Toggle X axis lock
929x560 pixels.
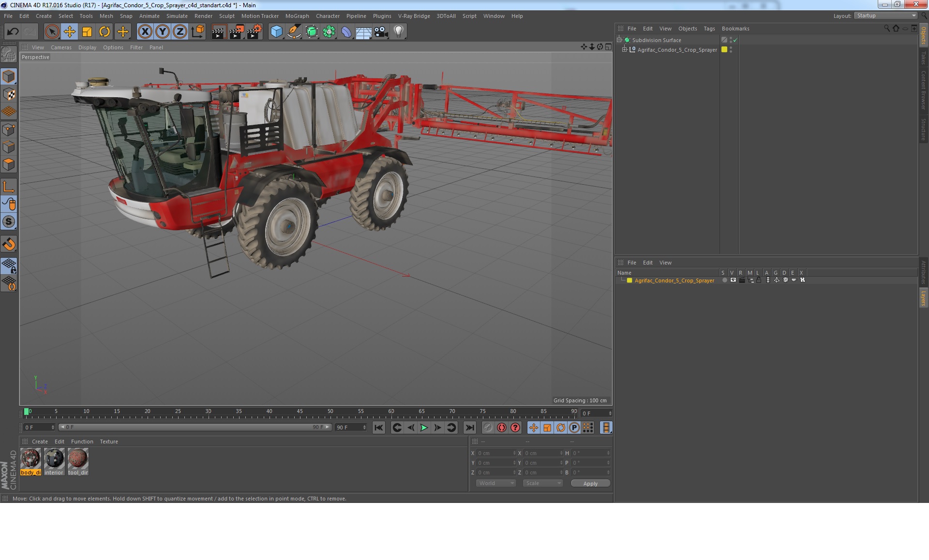[x=145, y=32]
